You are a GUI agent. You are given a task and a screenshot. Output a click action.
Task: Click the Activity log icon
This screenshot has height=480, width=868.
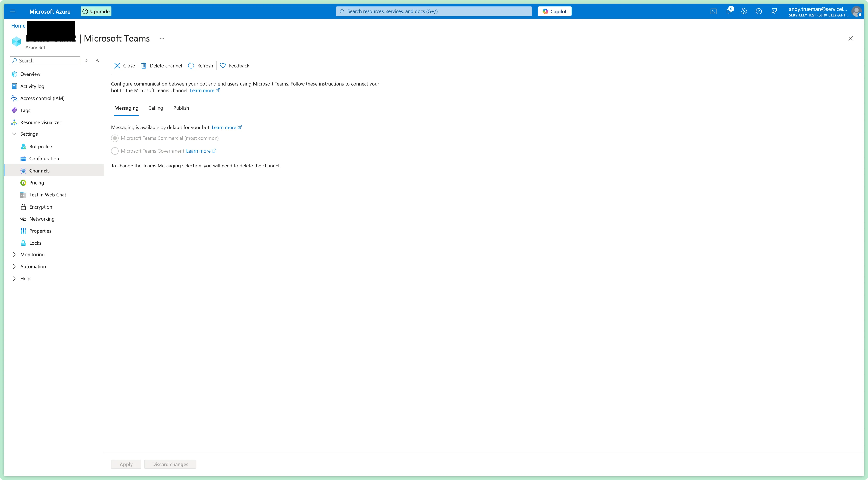click(x=14, y=86)
